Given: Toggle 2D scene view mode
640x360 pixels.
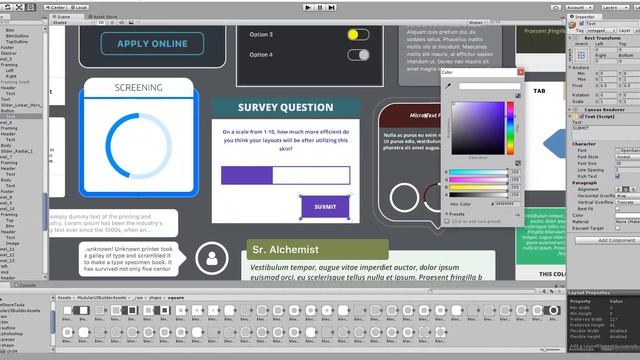Looking at the screenshot, I should pyautogui.click(x=101, y=22).
